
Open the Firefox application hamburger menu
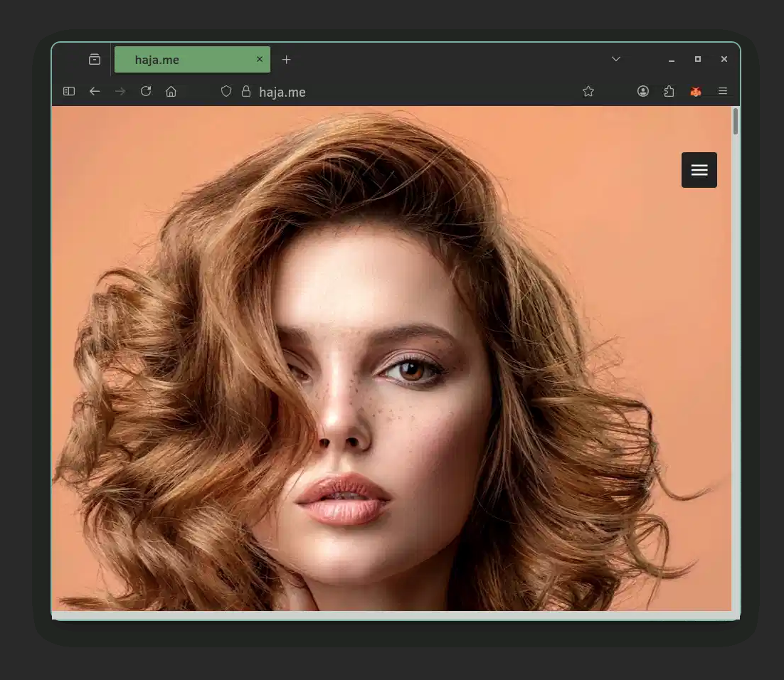point(723,91)
